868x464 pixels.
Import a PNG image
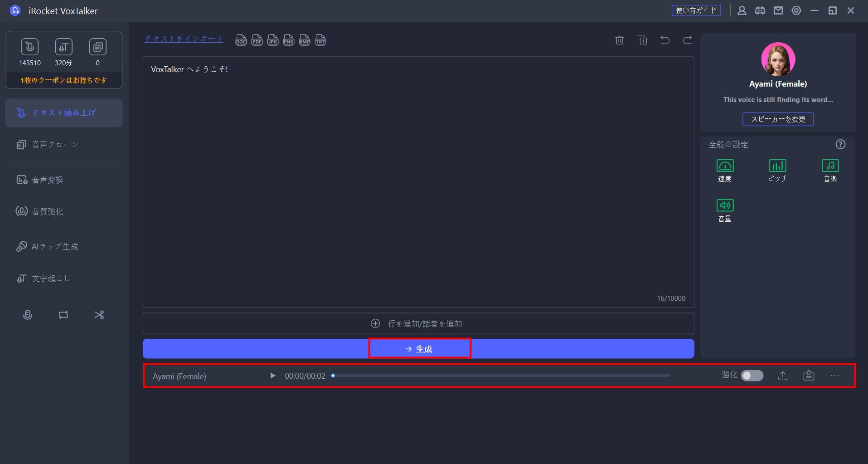(289, 40)
